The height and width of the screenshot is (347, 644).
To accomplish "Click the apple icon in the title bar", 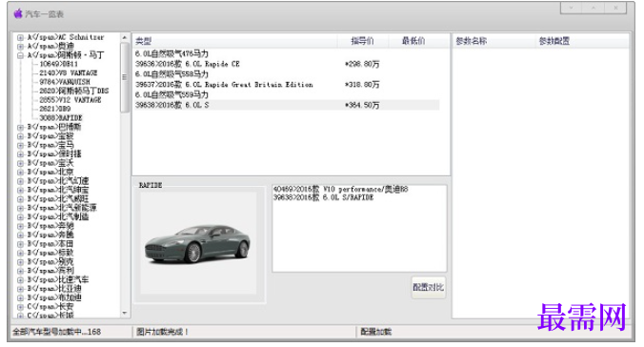I will click(18, 13).
